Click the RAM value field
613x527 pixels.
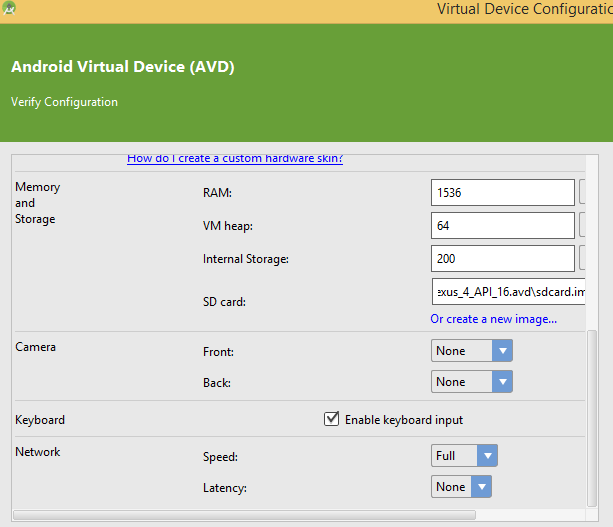pos(503,192)
